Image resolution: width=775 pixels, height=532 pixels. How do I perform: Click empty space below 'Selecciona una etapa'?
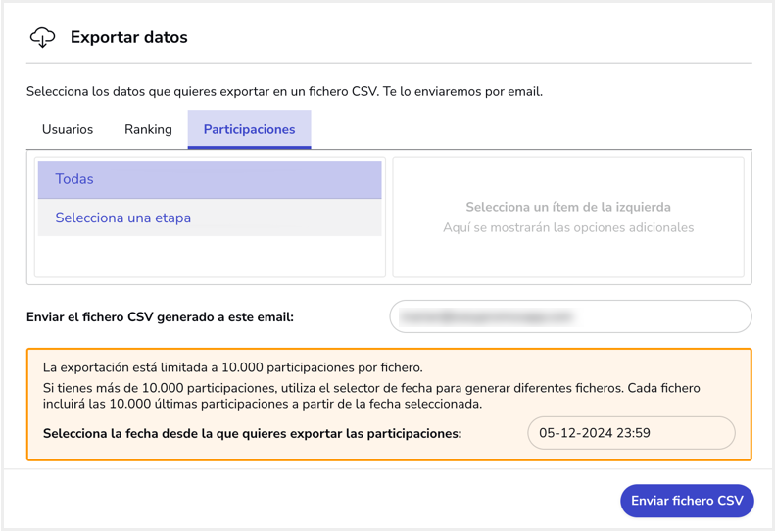[210, 256]
